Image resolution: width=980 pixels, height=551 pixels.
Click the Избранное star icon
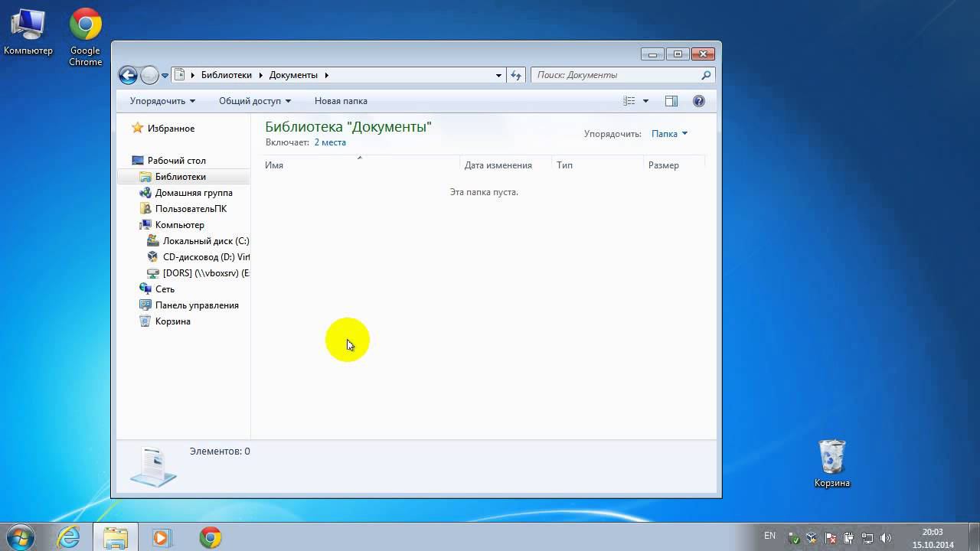[137, 128]
